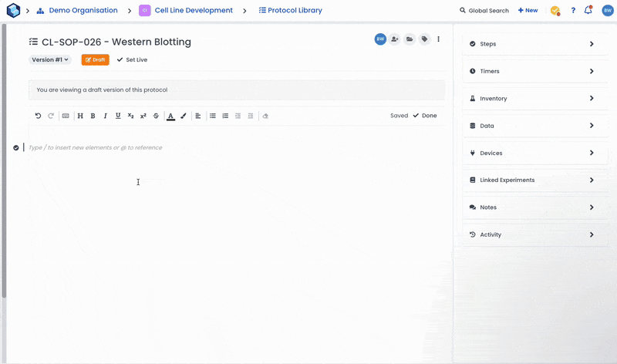Open the highlight color brush
The width and height of the screenshot is (617, 364).
(x=184, y=116)
